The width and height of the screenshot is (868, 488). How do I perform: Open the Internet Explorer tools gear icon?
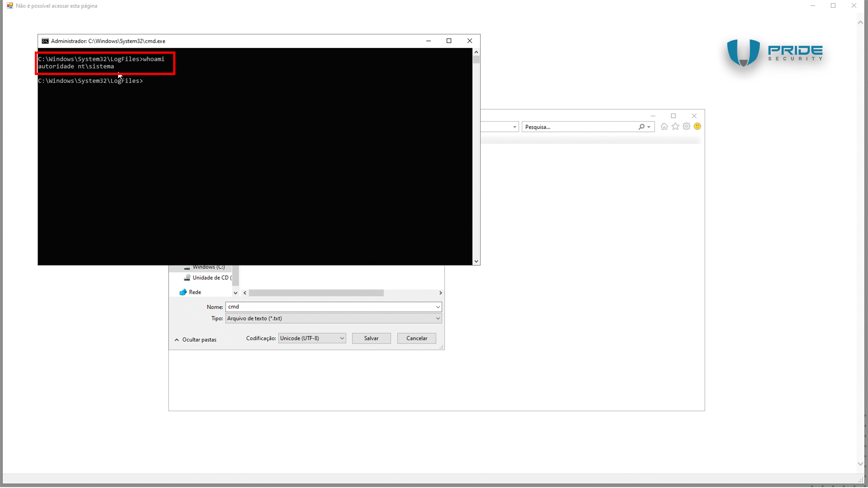tap(686, 127)
